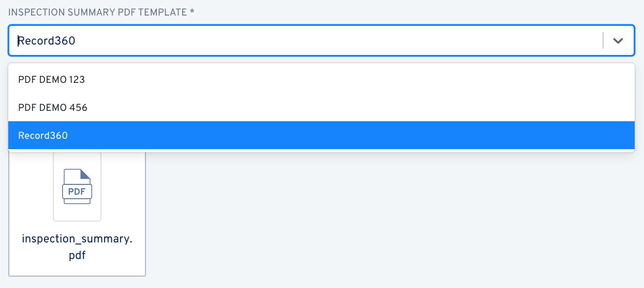644x288 pixels.
Task: Click the Inspection Summary PDF Template label
Action: pyautogui.click(x=97, y=12)
